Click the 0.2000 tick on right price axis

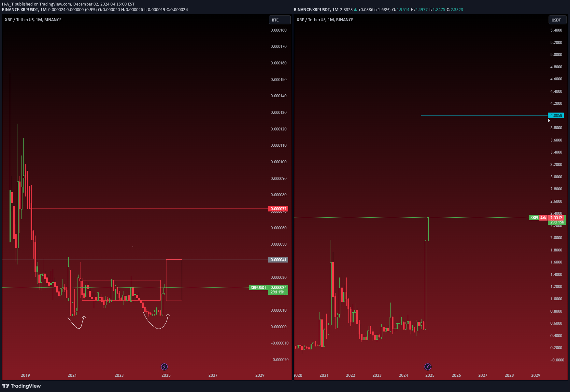tap(556, 347)
